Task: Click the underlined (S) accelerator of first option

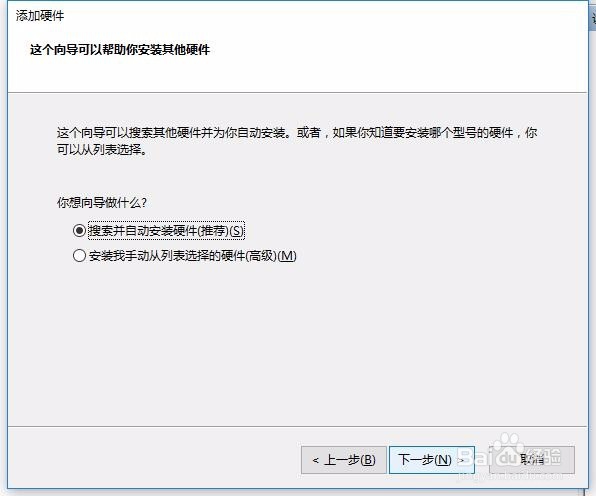Action: point(236,231)
